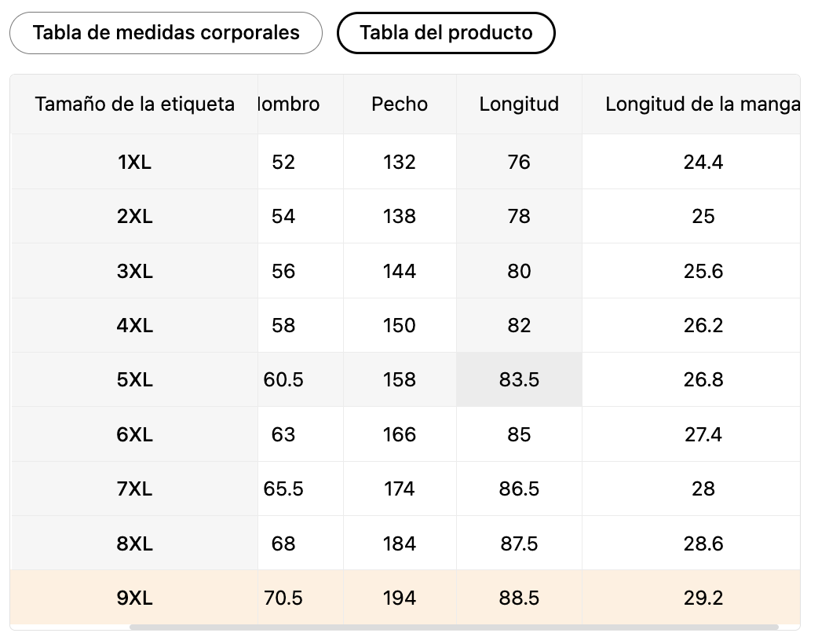Click the Longitud column header
Viewport: 818px width, 644px height.
519,104
